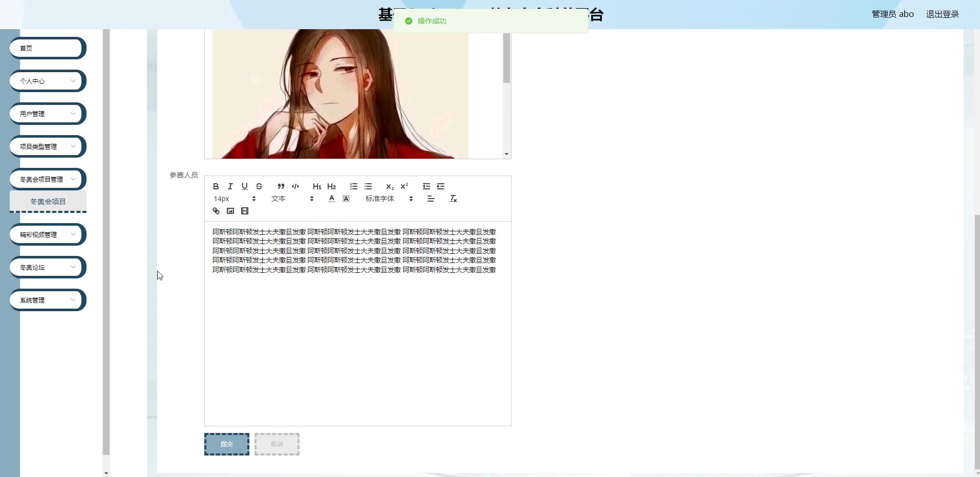Expand the 冬奥论坛 menu
This screenshot has height=477, width=980.
click(48, 267)
